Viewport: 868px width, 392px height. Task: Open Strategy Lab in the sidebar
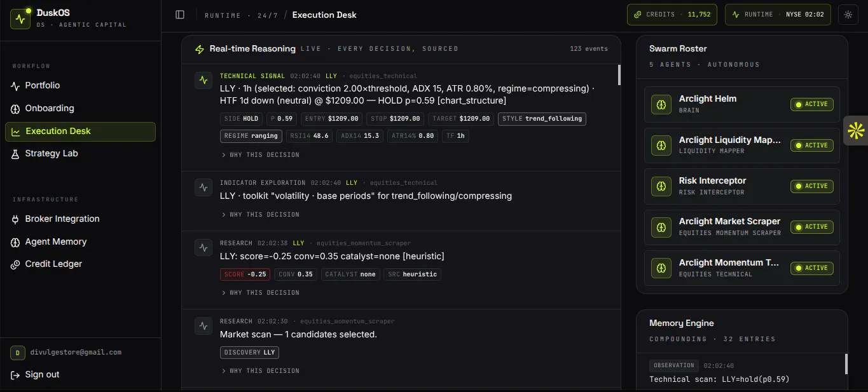tap(80, 154)
